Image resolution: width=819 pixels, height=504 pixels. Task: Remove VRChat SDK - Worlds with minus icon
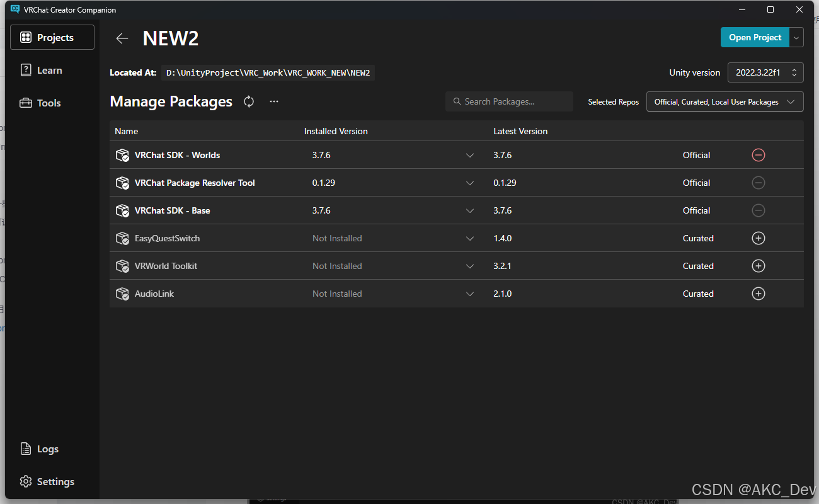coord(759,155)
